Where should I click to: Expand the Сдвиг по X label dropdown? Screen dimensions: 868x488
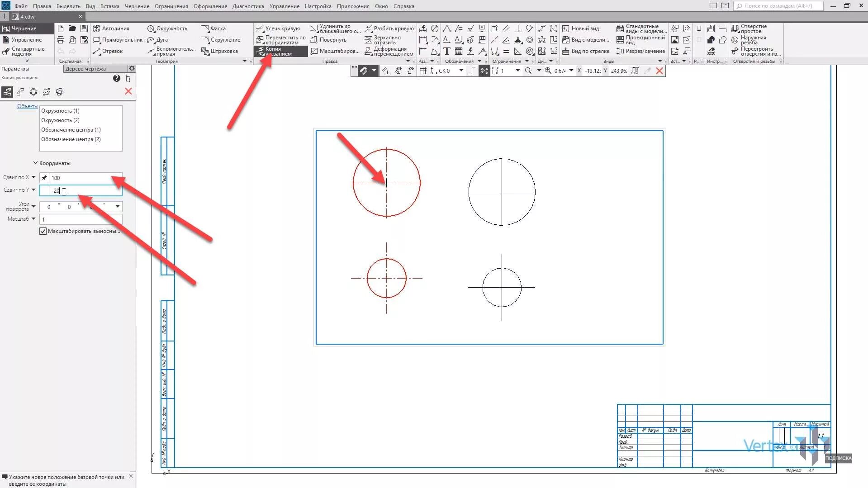tap(33, 177)
